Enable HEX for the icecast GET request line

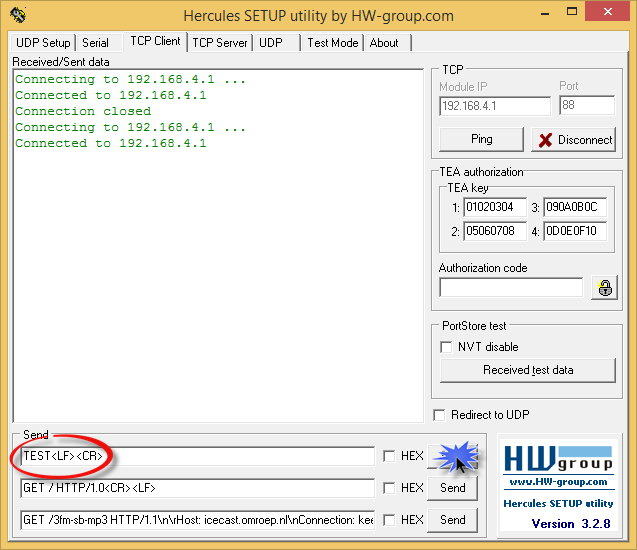pyautogui.click(x=389, y=520)
